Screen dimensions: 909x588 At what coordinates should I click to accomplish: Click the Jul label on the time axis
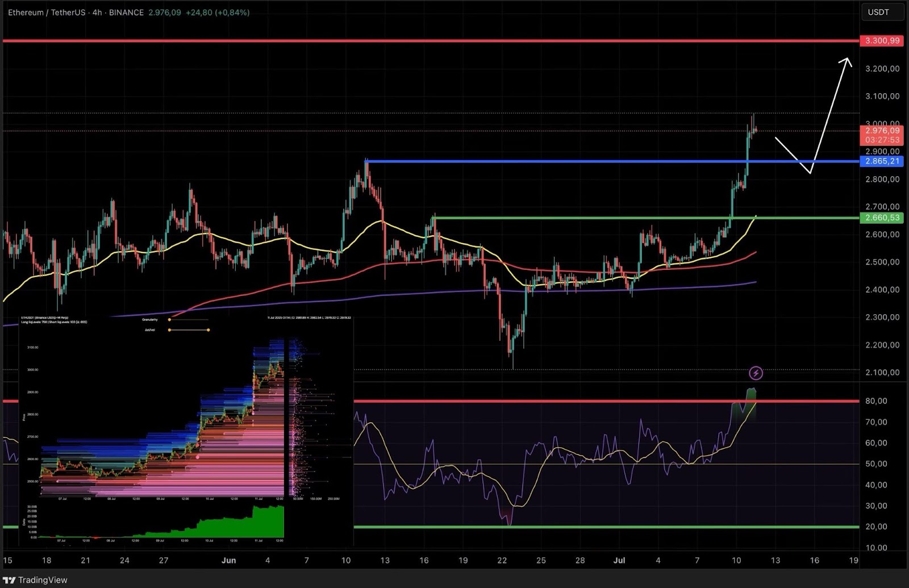coord(619,561)
